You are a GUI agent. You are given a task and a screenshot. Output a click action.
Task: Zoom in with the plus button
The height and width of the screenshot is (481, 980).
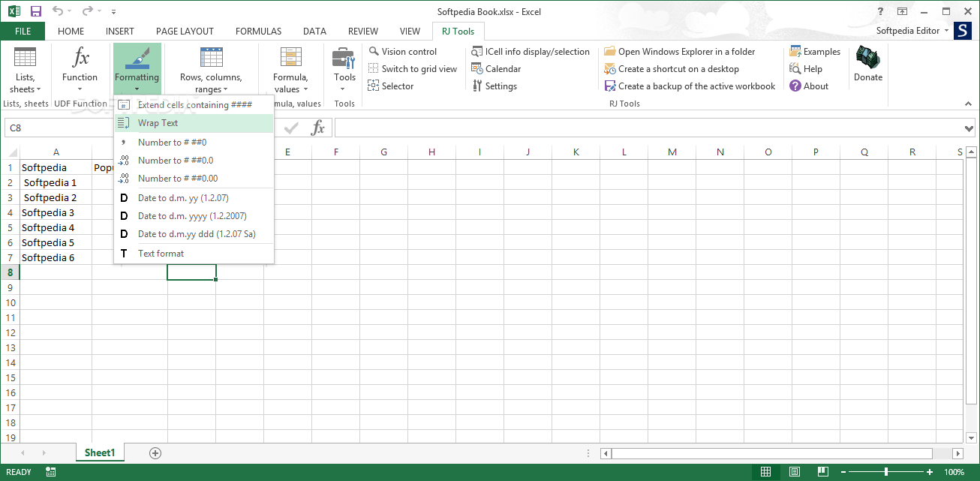tap(930, 472)
